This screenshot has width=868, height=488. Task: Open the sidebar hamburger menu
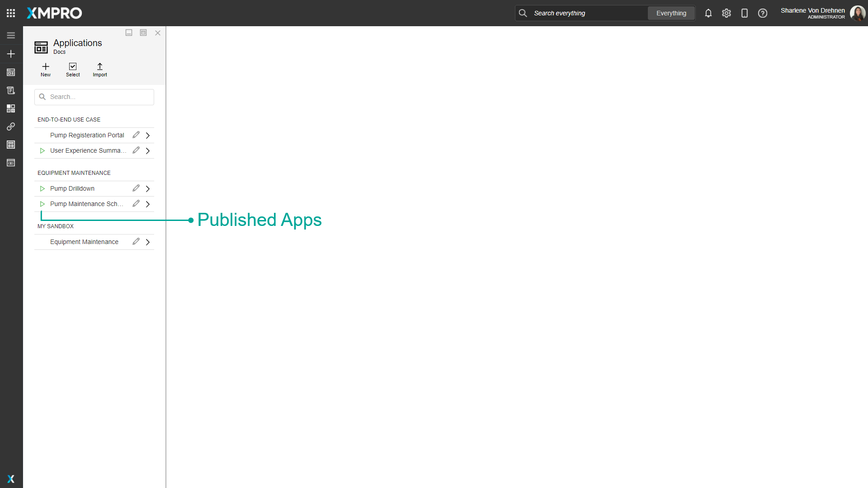click(11, 35)
